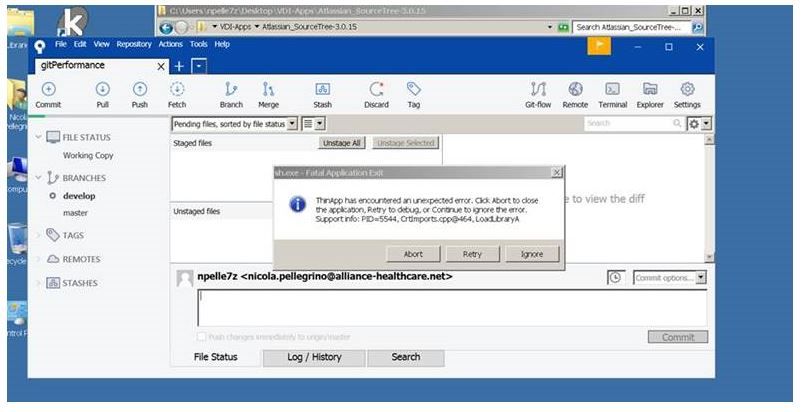
Task: Click the Remote toolbar icon
Action: pyautogui.click(x=575, y=90)
